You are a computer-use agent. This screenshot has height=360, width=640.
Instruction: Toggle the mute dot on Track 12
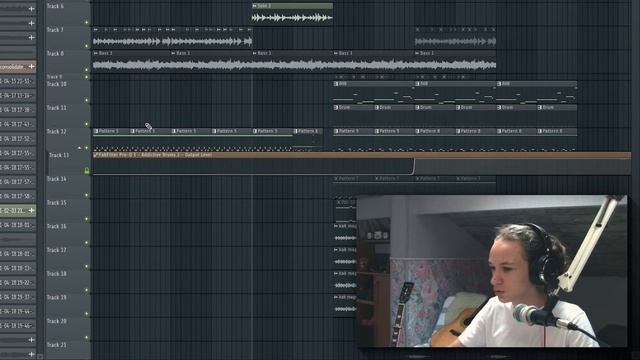87,147
